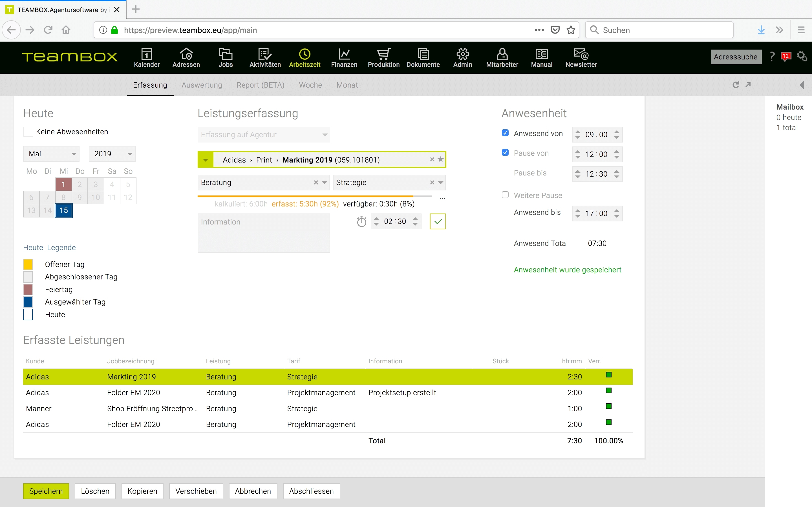Click the stopwatch timer icon
The height and width of the screenshot is (507, 812).
click(361, 222)
